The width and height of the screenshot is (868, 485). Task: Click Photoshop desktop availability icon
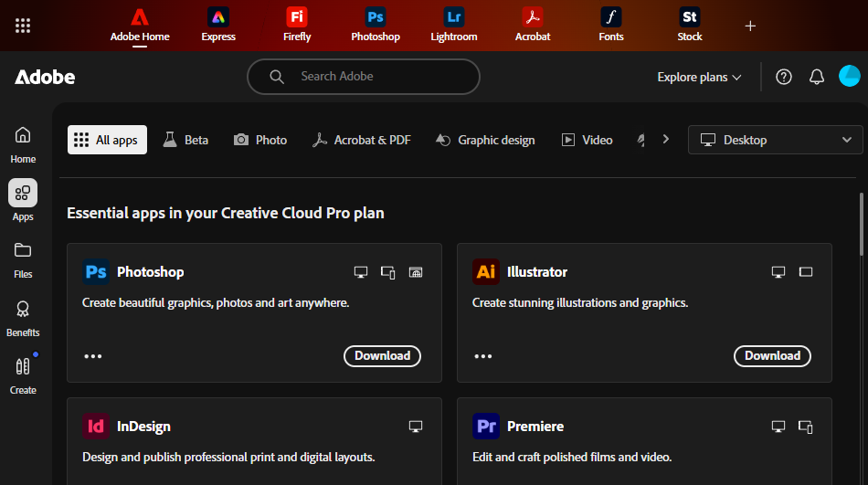click(x=361, y=272)
